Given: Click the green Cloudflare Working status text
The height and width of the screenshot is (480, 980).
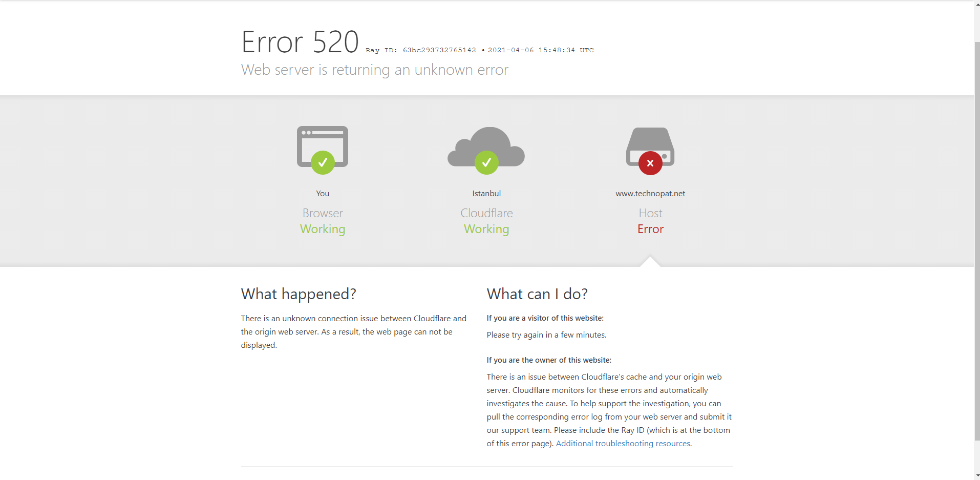Looking at the screenshot, I should [x=486, y=229].
